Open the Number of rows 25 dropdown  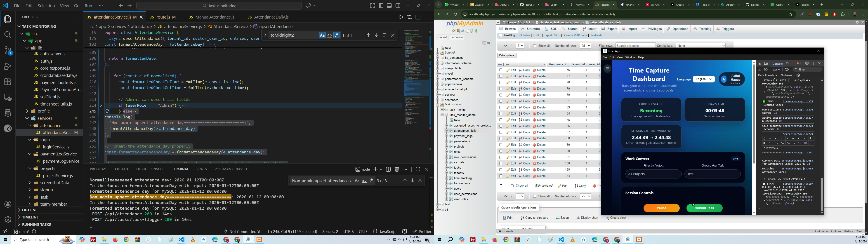click(586, 46)
